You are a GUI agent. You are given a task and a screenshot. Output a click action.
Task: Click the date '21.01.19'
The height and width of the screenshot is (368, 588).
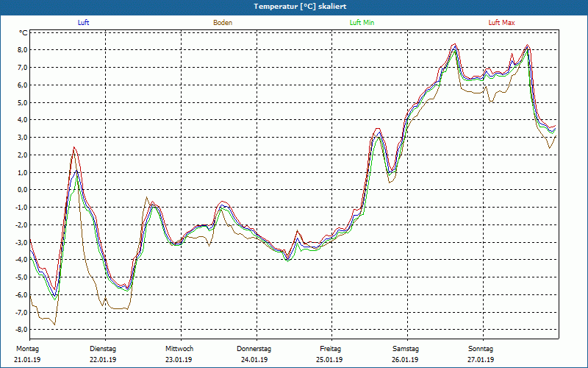[x=27, y=360]
